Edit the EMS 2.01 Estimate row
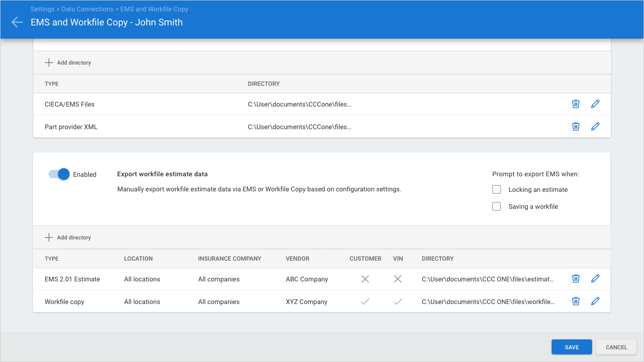644x362 pixels. click(595, 279)
